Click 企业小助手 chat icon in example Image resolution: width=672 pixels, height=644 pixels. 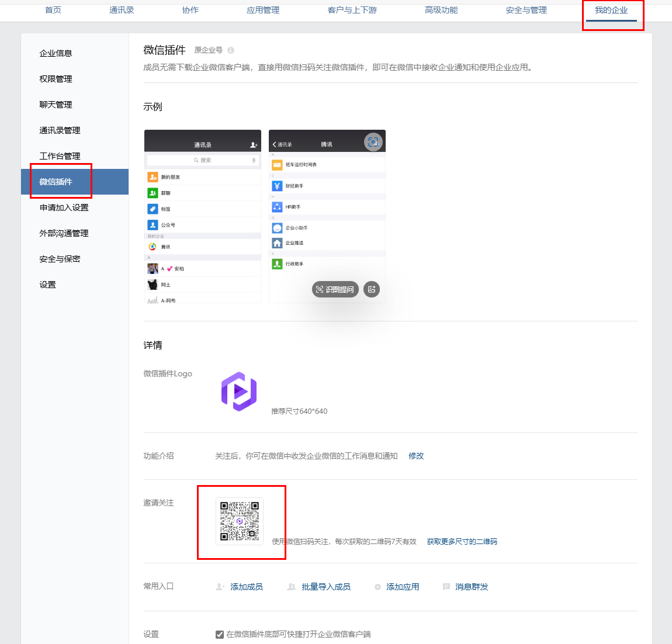(x=278, y=228)
